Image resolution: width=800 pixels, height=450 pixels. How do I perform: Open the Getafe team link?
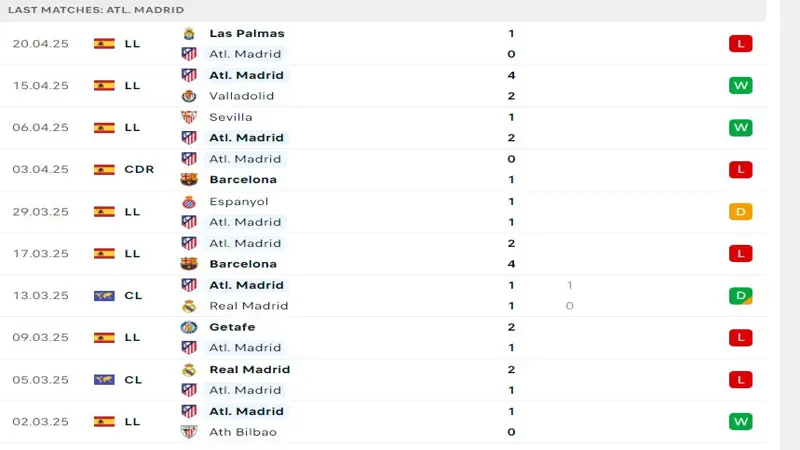pyautogui.click(x=232, y=327)
